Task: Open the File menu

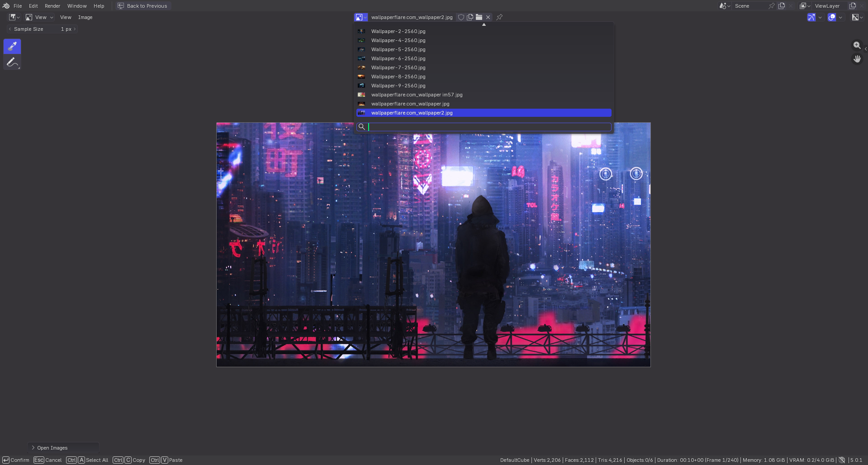Action: 18,6
